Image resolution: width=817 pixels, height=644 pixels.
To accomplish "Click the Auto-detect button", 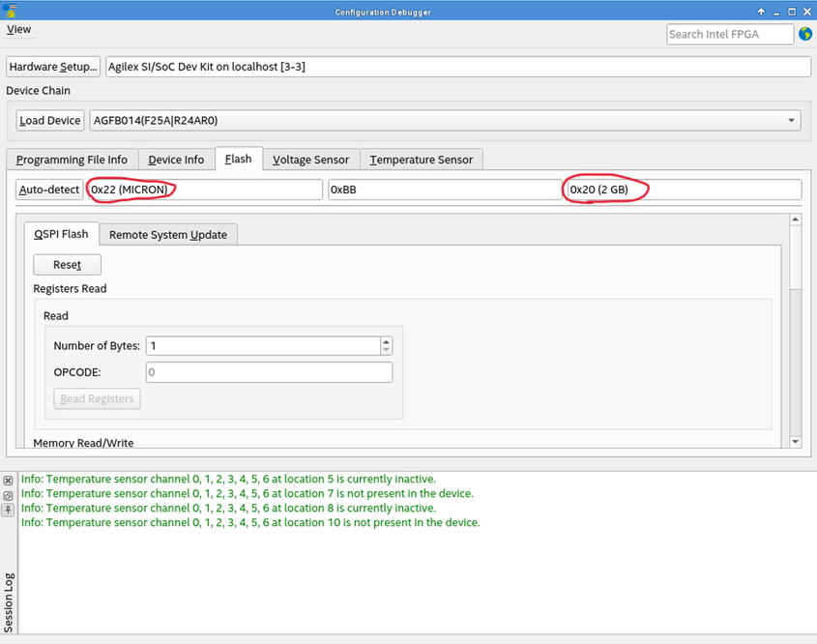I will [49, 190].
